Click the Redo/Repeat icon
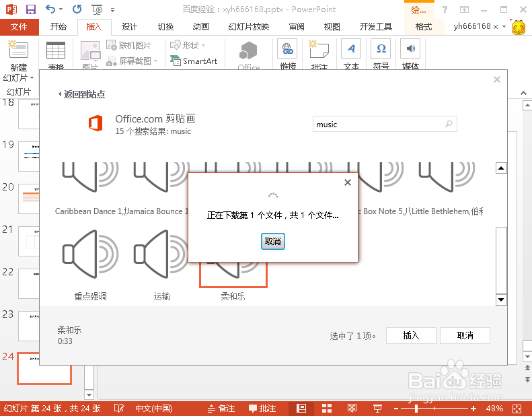532x416 pixels. [x=77, y=9]
